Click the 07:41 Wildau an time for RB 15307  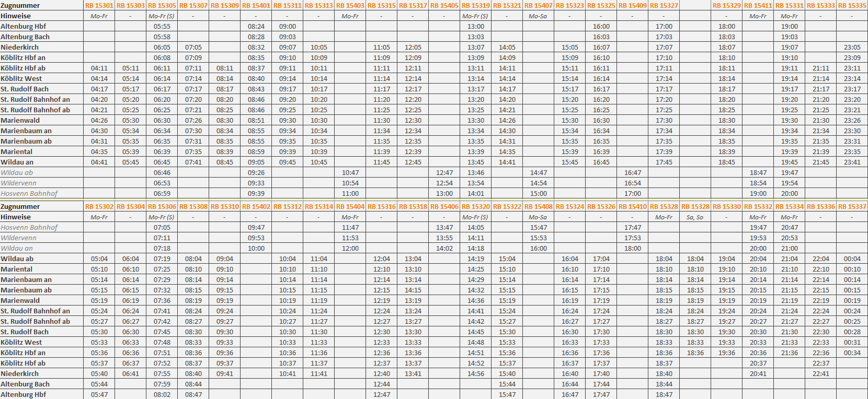click(x=193, y=162)
